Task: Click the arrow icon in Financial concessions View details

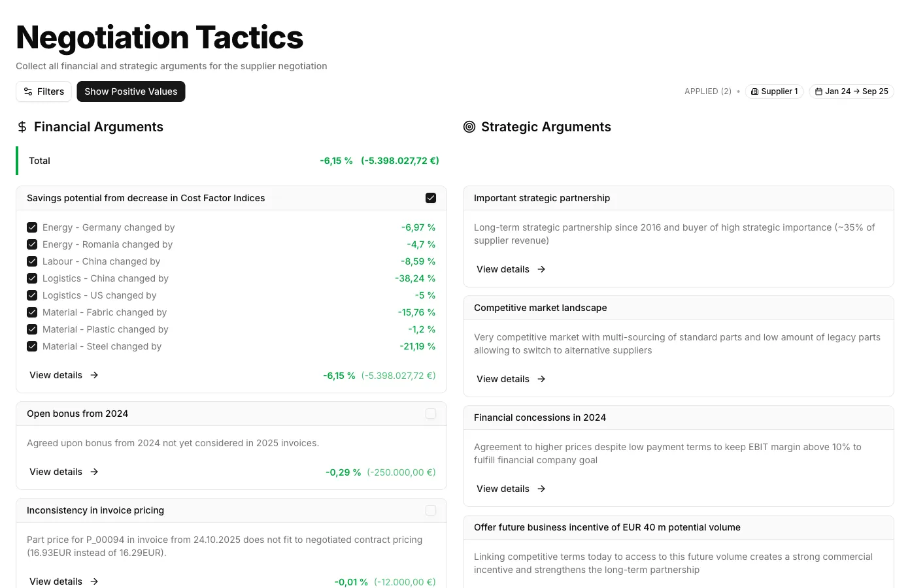Action: click(x=541, y=489)
